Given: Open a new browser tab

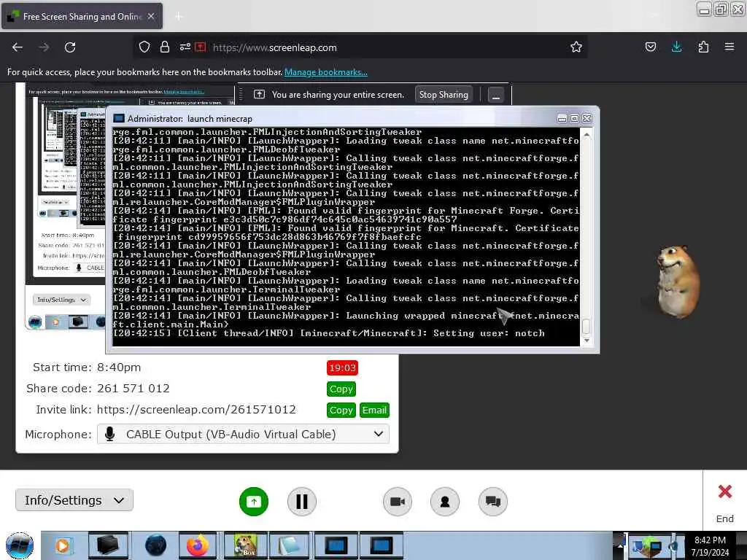Looking at the screenshot, I should (179, 17).
